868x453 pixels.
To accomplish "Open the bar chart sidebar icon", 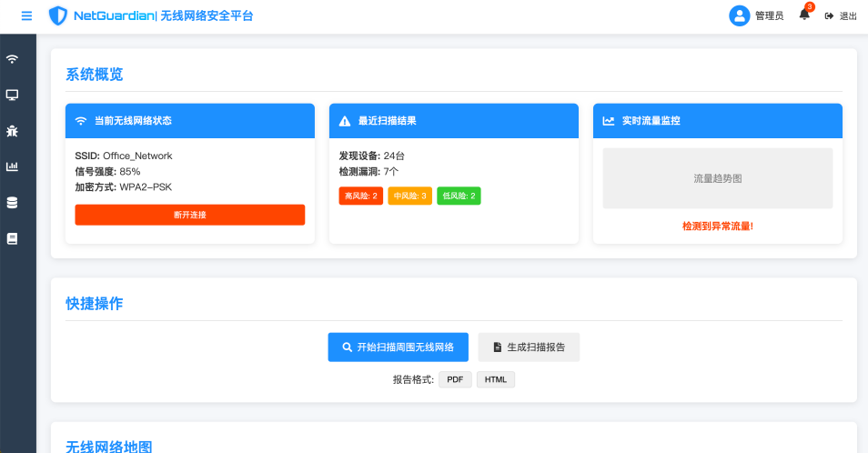I will pos(12,166).
